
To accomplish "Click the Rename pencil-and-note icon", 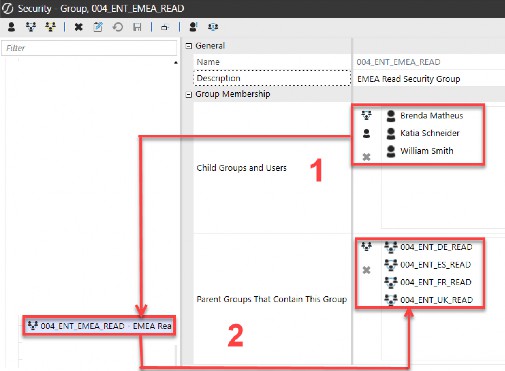I will pos(98,27).
